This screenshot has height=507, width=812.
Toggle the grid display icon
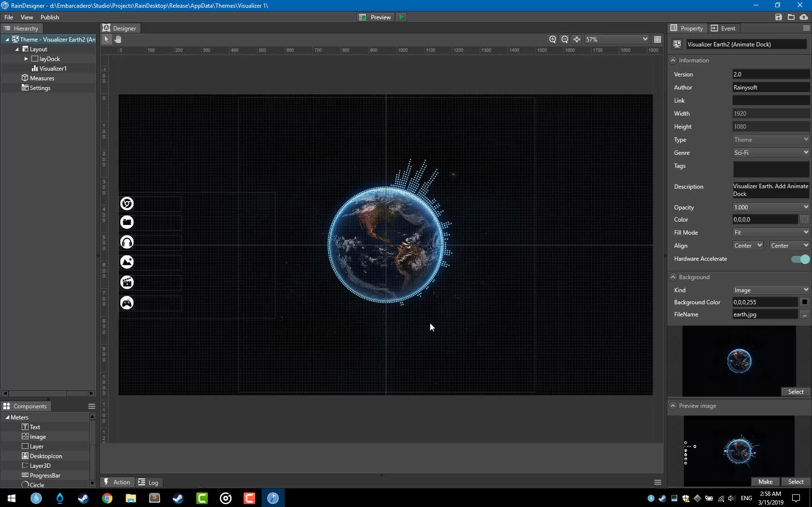tap(657, 39)
